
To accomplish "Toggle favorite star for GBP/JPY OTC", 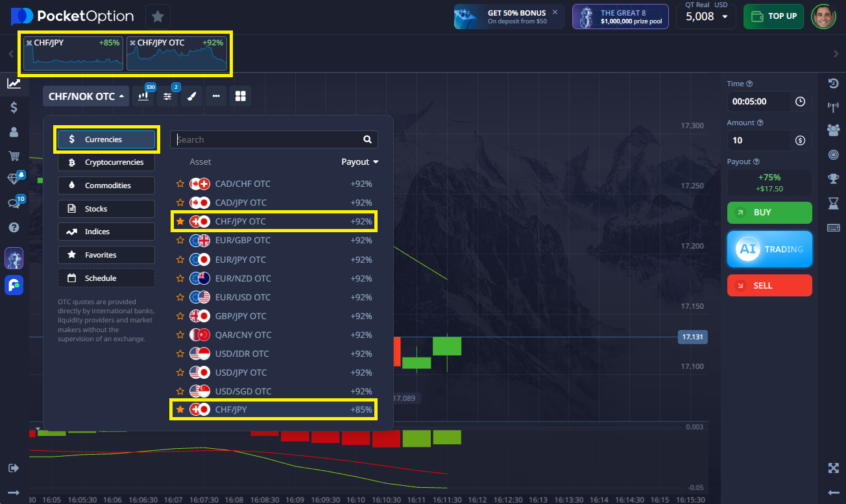I will click(180, 316).
